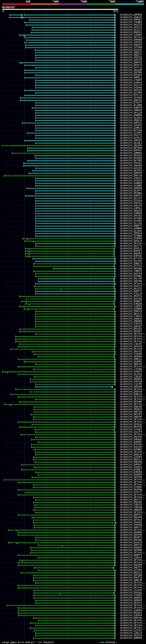This screenshot has width=146, height=644.
Task: Click the Large gaps legend text
Action: tap(10, 642)
